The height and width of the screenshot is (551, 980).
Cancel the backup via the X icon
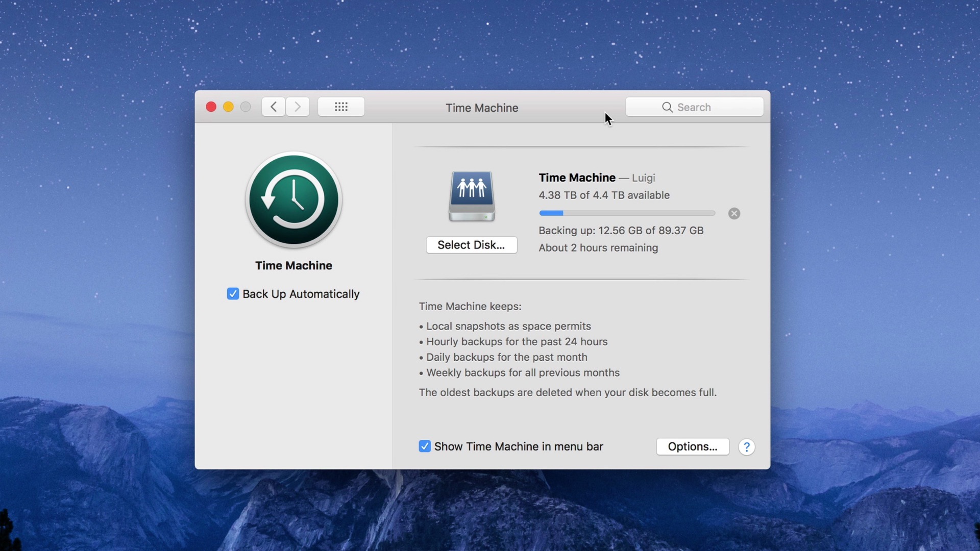pos(733,213)
